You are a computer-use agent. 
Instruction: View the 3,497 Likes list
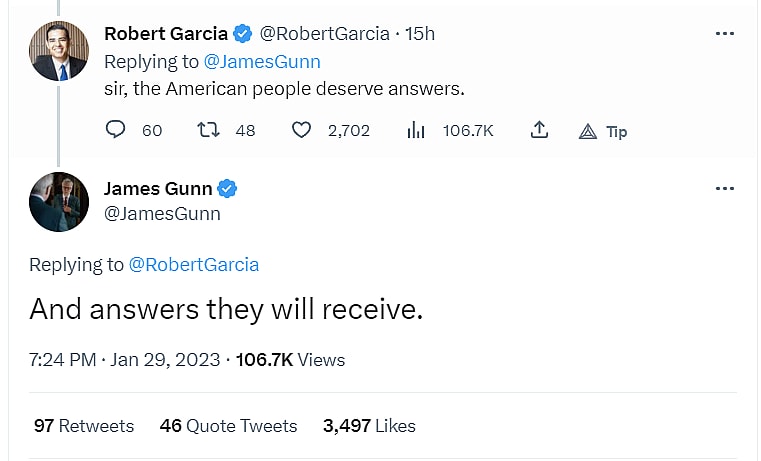point(369,426)
